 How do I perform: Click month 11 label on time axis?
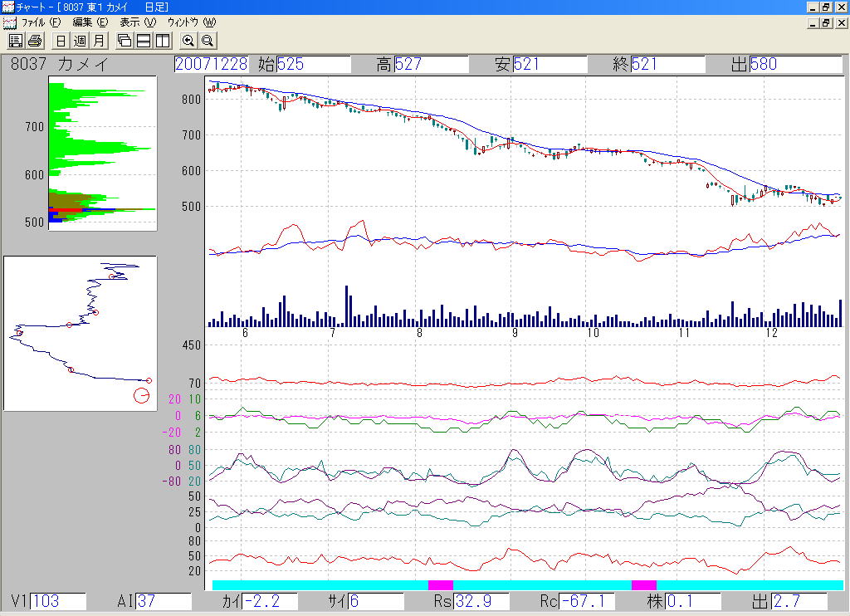[x=684, y=333]
